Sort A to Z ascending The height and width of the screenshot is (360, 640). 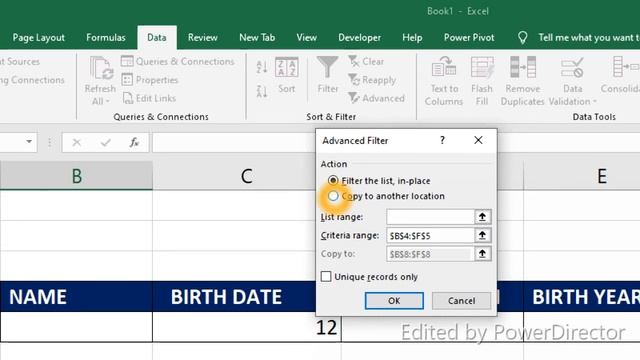tap(262, 67)
